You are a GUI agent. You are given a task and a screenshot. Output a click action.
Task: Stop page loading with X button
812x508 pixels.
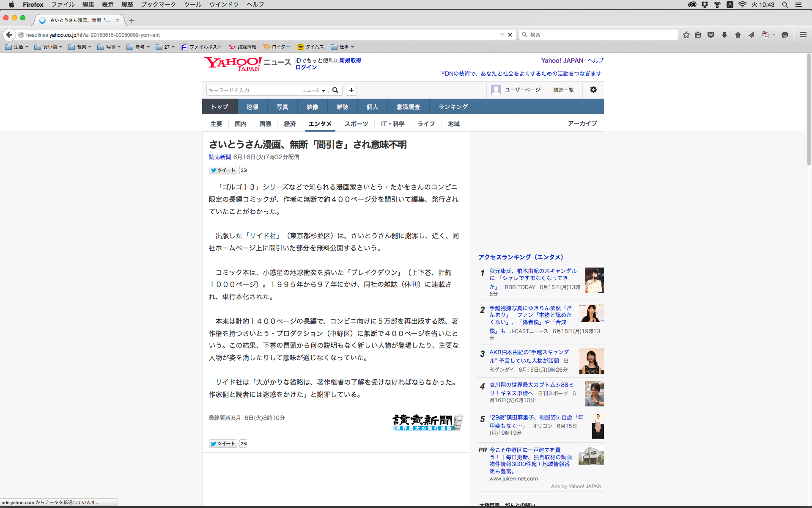click(510, 35)
